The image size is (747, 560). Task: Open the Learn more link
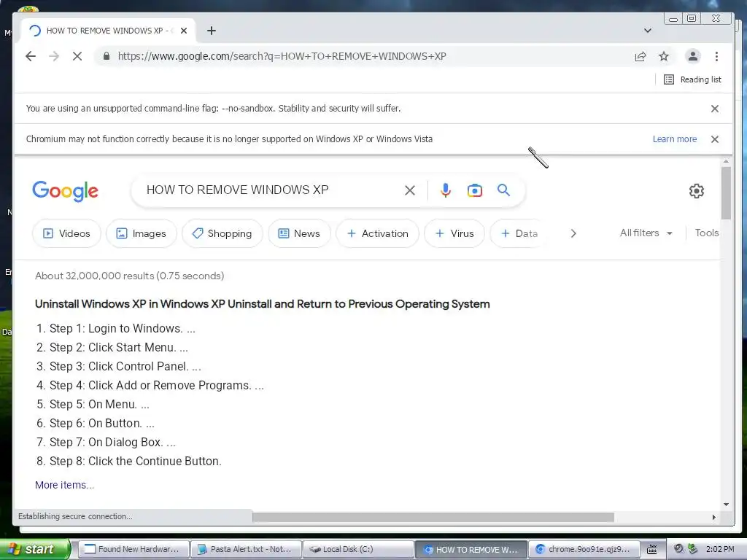(675, 139)
